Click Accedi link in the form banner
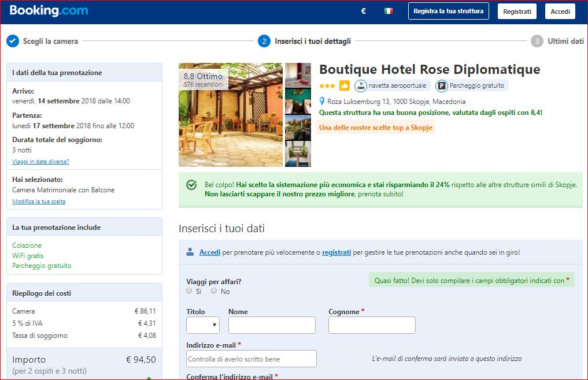Screen dimensions: 588x380 click(x=210, y=252)
